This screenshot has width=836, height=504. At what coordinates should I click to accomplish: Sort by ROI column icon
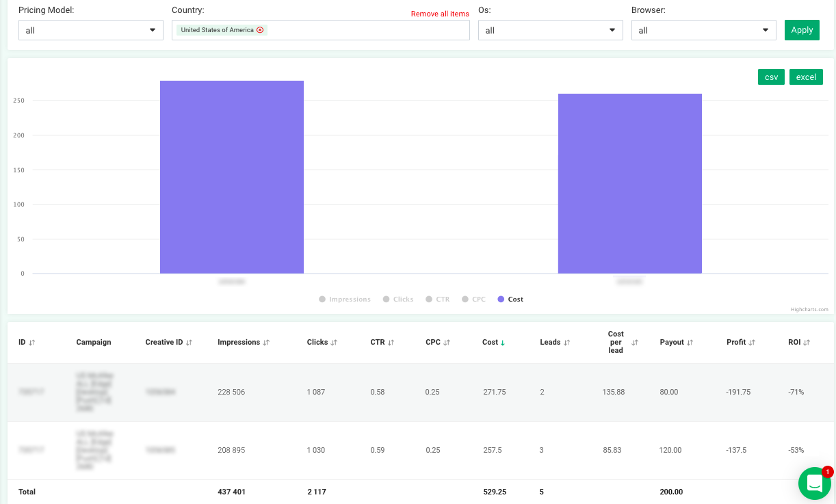coord(807,343)
